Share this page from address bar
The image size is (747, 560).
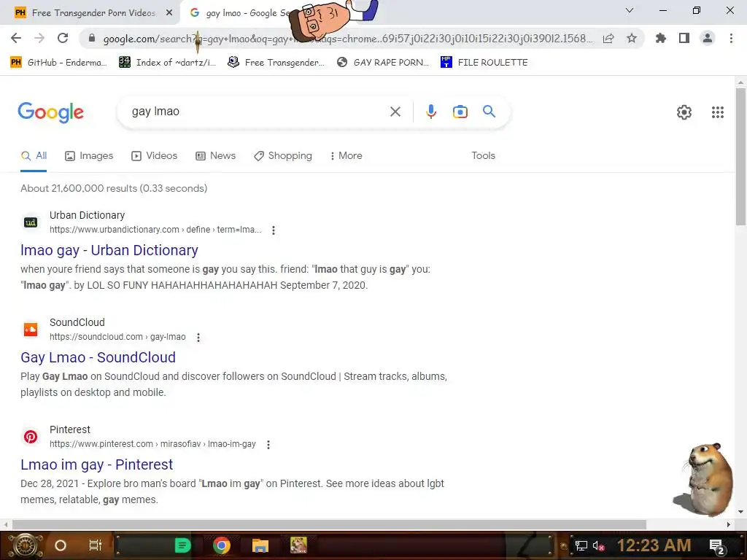tap(608, 38)
